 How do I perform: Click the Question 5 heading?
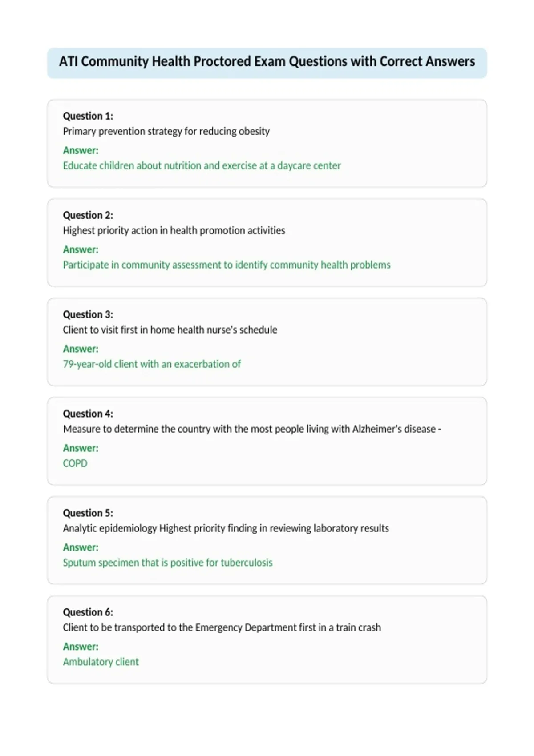(88, 513)
